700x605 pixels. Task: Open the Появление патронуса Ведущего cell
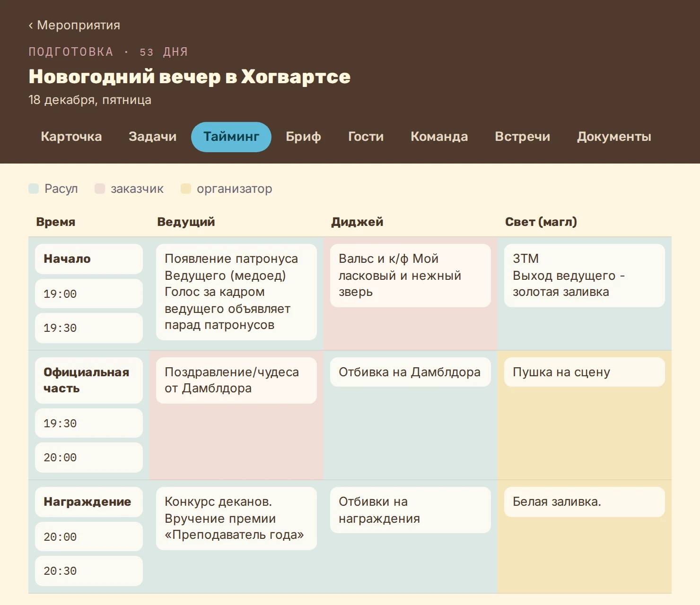coord(236,292)
